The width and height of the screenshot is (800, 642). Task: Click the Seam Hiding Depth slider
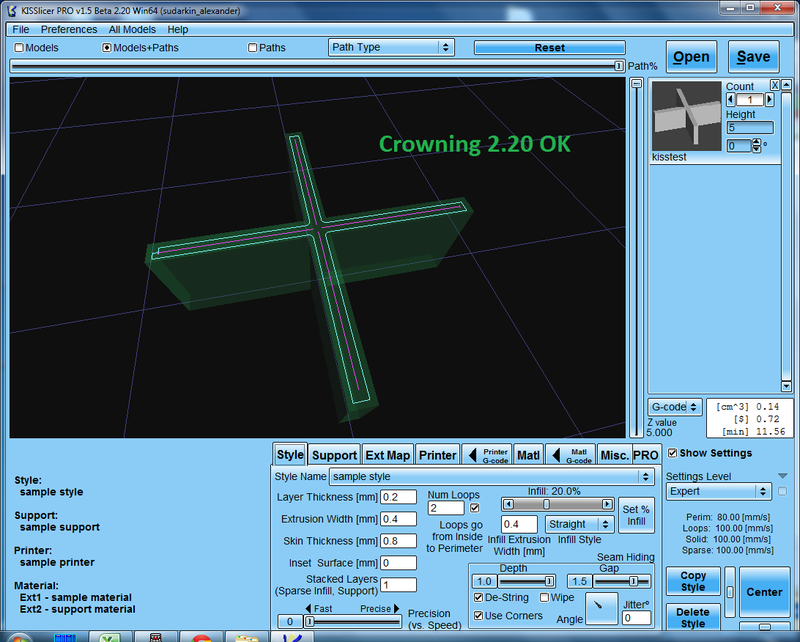[527, 581]
